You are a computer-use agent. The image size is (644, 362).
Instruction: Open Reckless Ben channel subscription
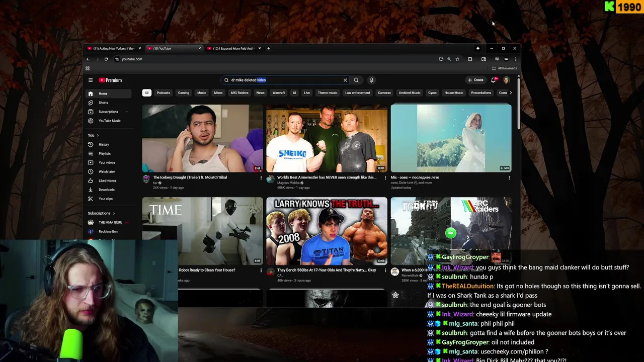point(108,231)
